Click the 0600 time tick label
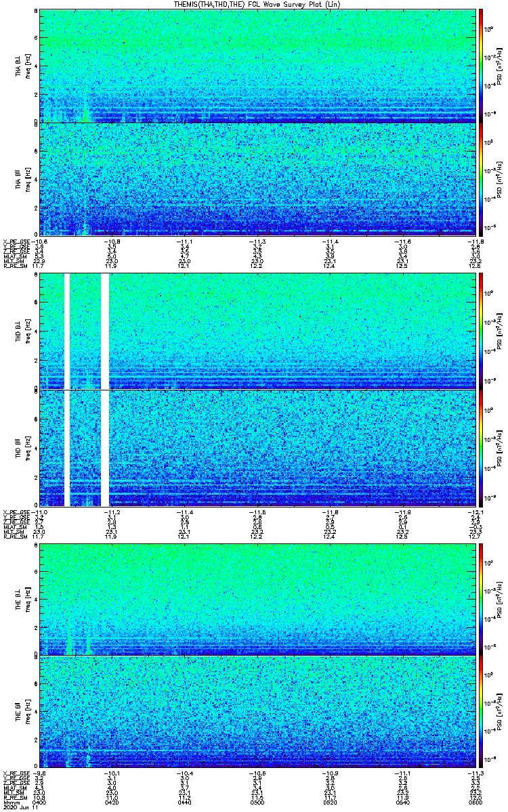Screen dimensions: 508x812 point(475,801)
